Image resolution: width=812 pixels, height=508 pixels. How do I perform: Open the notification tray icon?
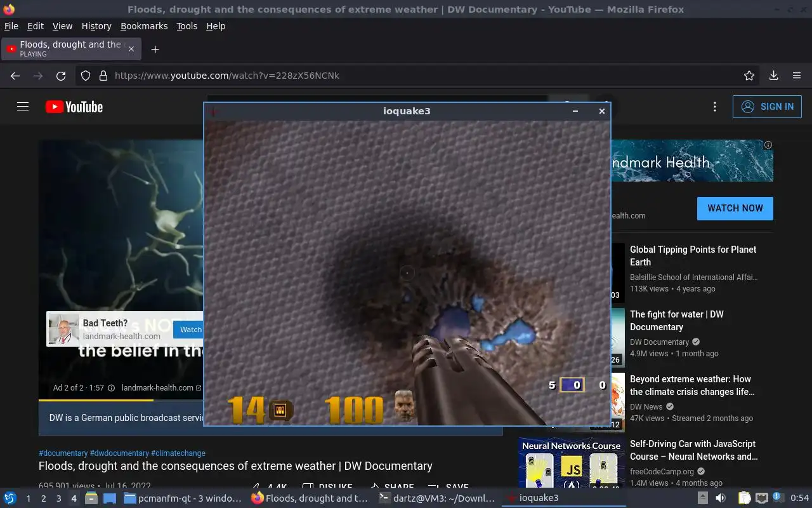click(777, 497)
